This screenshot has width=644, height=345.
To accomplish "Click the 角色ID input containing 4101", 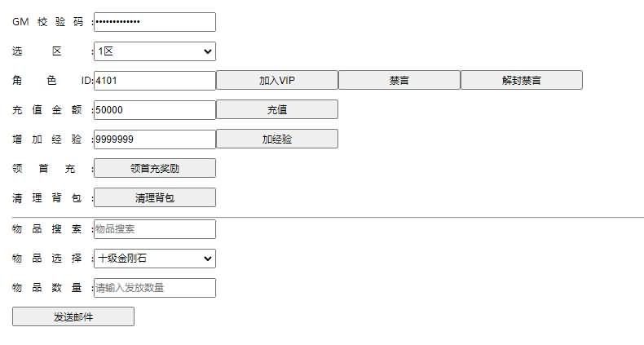I will (x=155, y=80).
